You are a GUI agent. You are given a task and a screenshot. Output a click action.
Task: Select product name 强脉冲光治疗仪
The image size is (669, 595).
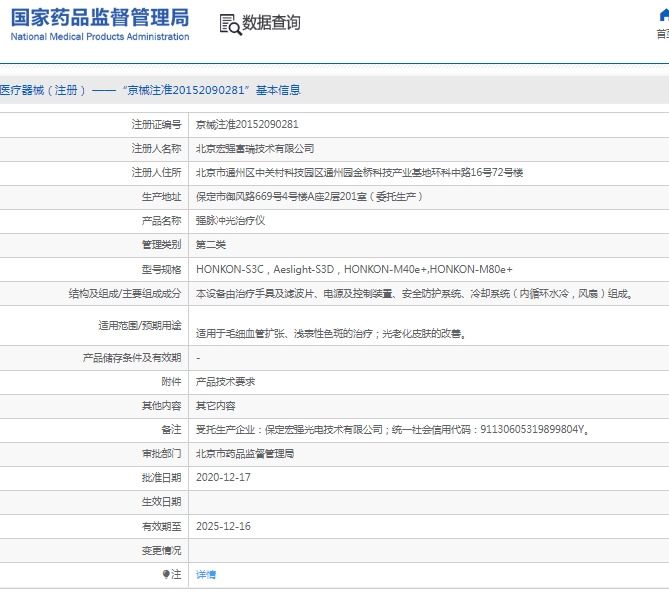(x=230, y=221)
